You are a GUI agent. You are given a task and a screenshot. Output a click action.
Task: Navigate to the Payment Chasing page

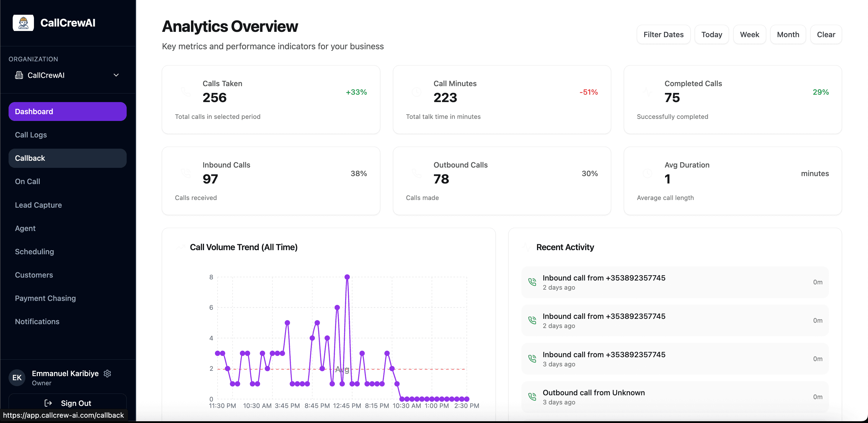(45, 298)
